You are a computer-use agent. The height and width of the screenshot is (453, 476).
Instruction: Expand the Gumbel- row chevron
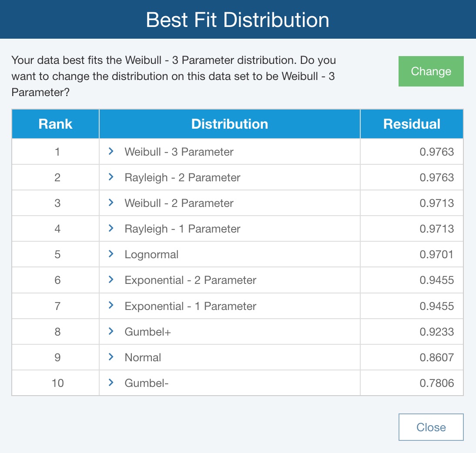pos(111,383)
